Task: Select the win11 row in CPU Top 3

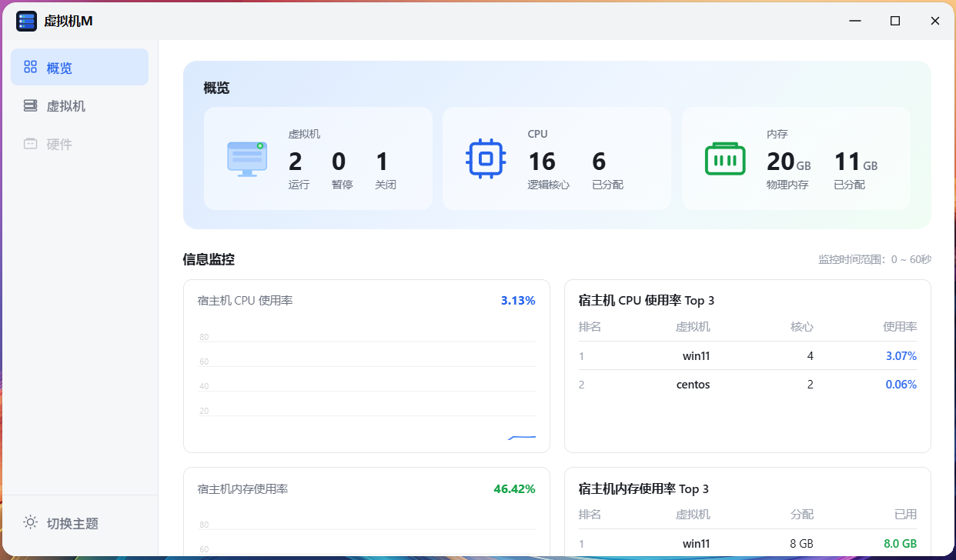Action: [x=747, y=356]
